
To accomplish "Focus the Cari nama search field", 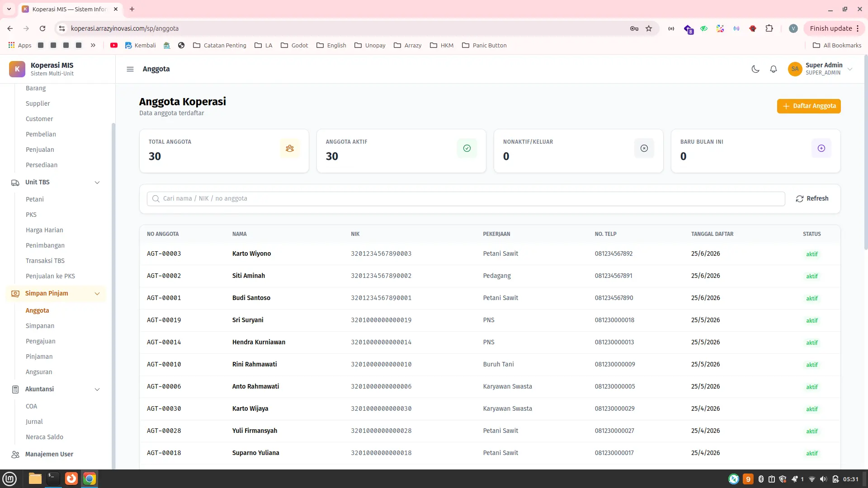I will pos(466,199).
